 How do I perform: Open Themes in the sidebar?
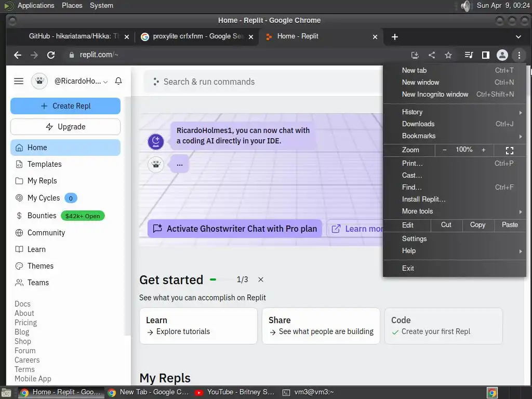point(65,266)
